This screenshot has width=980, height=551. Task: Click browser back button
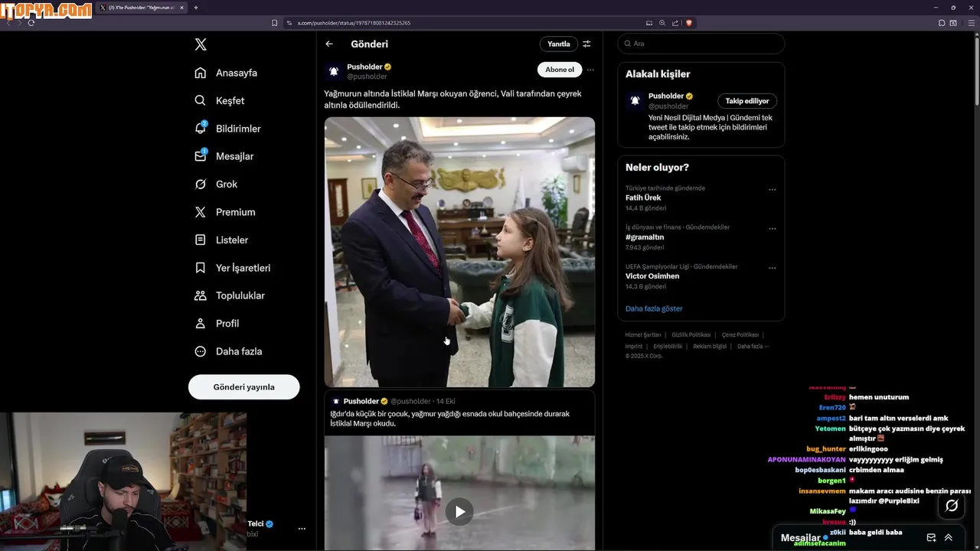pyautogui.click(x=8, y=23)
